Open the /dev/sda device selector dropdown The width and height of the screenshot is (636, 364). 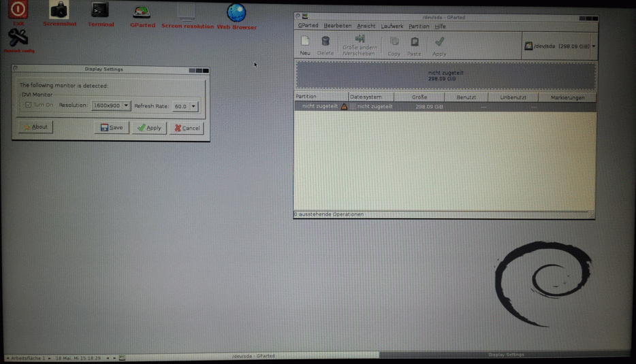pos(560,46)
